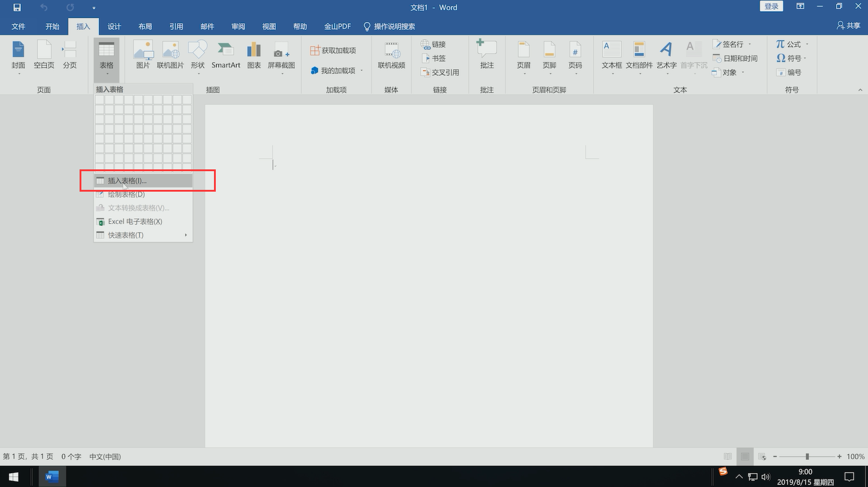
Task: Click the Save icon in title bar
Action: tap(17, 7)
